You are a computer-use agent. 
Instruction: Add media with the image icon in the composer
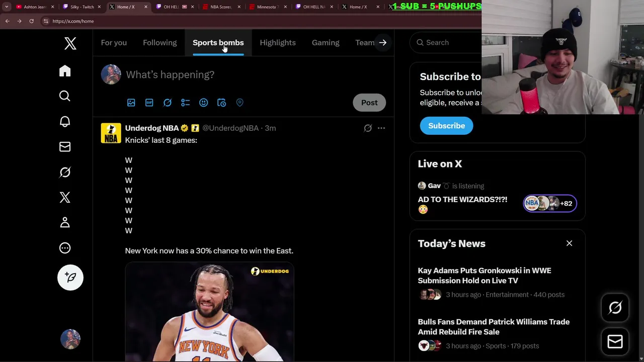click(x=131, y=103)
